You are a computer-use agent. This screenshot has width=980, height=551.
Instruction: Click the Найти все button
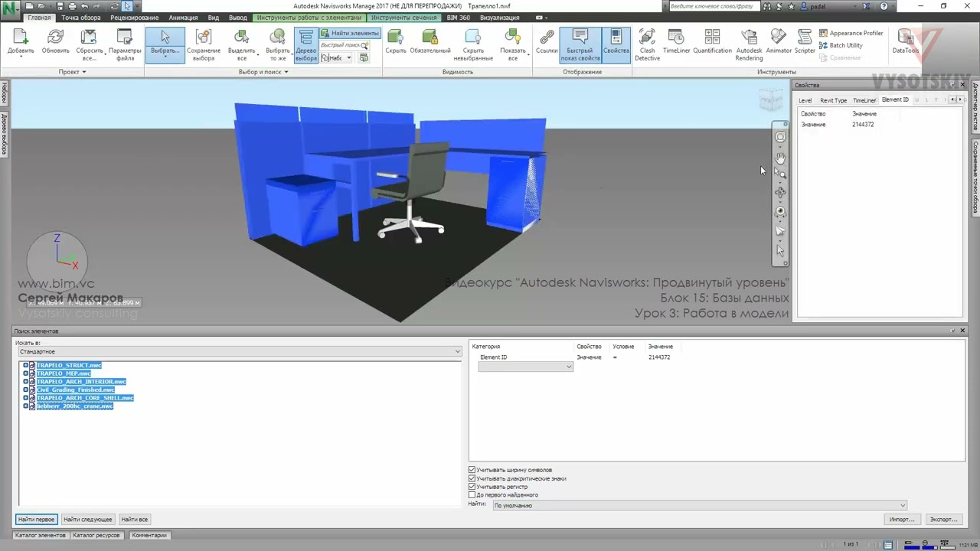click(x=135, y=520)
